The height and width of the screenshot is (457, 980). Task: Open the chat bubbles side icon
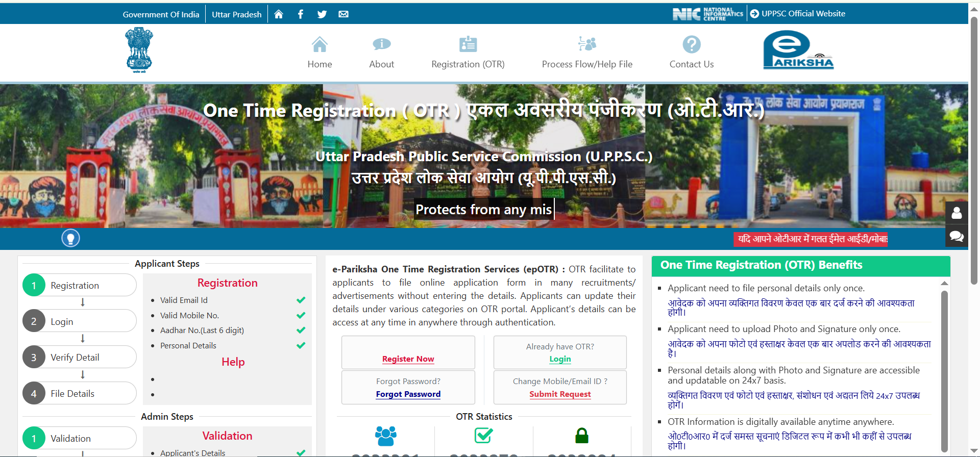[957, 236]
